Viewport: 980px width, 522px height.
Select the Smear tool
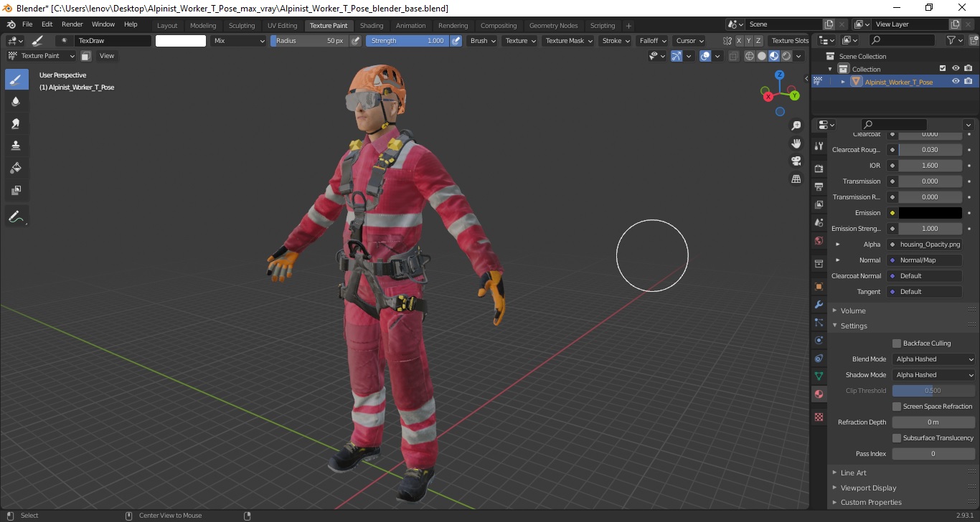point(17,124)
